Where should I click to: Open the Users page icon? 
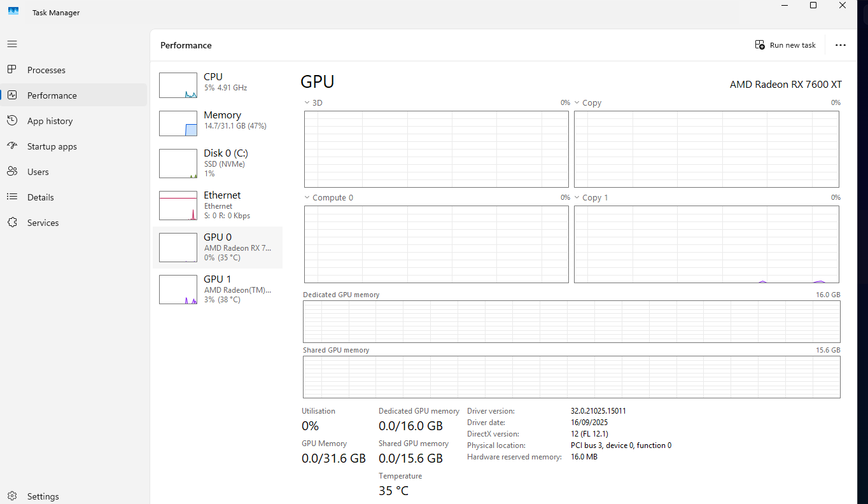click(x=12, y=171)
